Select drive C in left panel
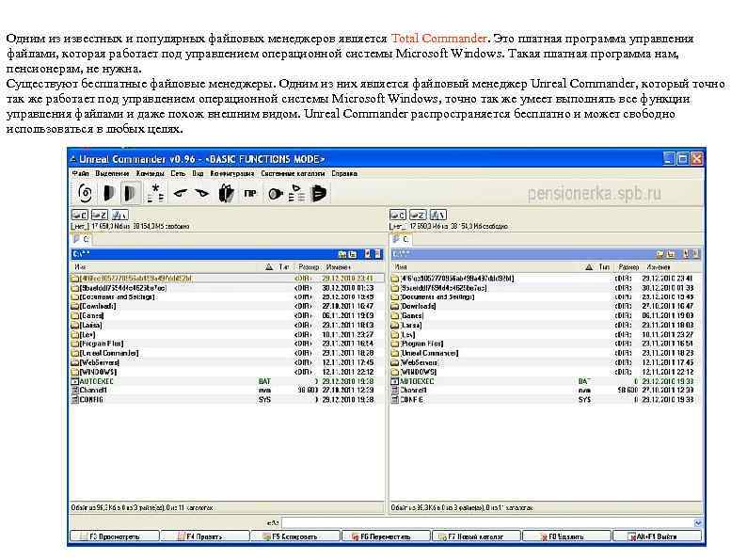Viewport: 747px width, 560px height. click(80, 215)
